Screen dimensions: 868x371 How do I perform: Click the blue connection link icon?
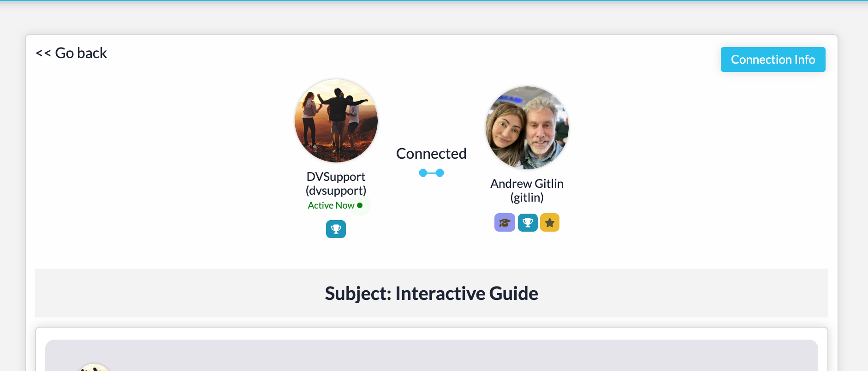tap(431, 173)
